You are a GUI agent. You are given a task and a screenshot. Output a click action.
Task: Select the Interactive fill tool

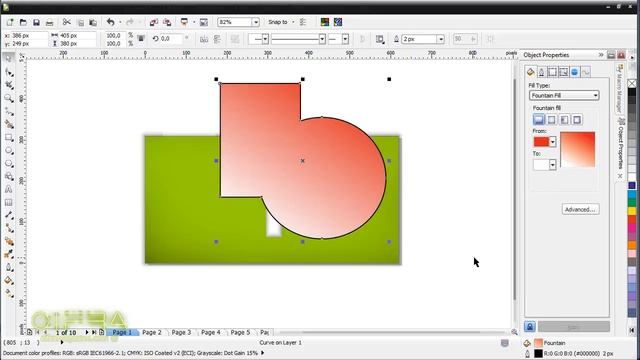click(9, 293)
